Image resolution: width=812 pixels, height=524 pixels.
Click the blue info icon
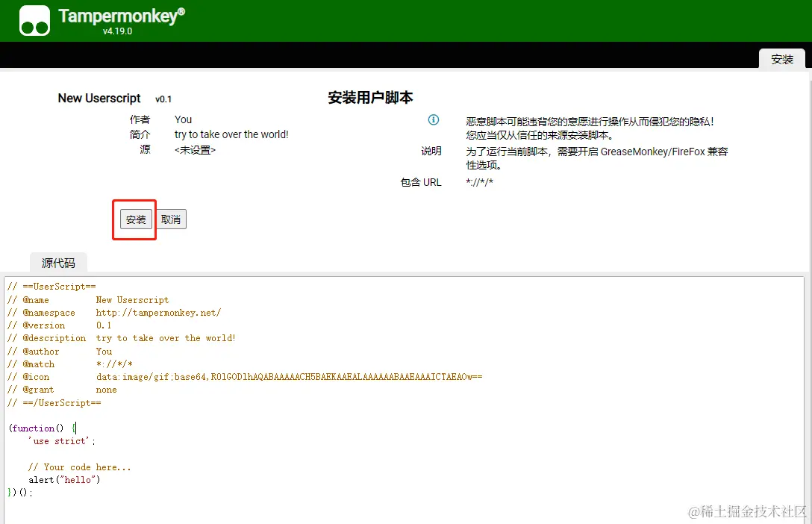pyautogui.click(x=434, y=119)
